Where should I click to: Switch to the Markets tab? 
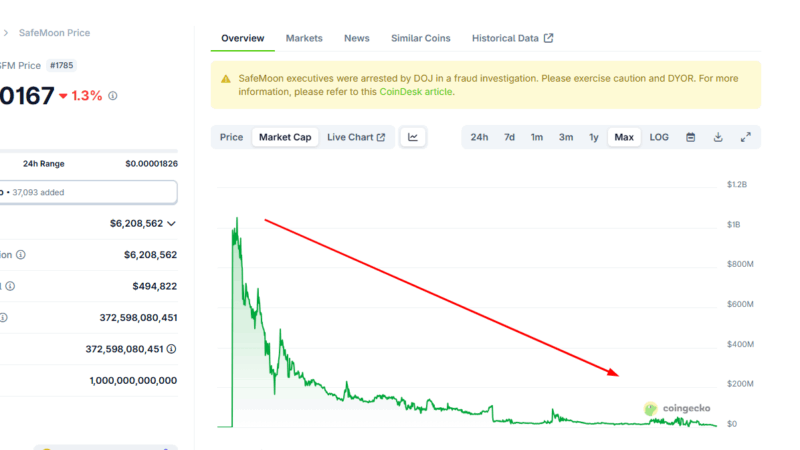(x=304, y=38)
